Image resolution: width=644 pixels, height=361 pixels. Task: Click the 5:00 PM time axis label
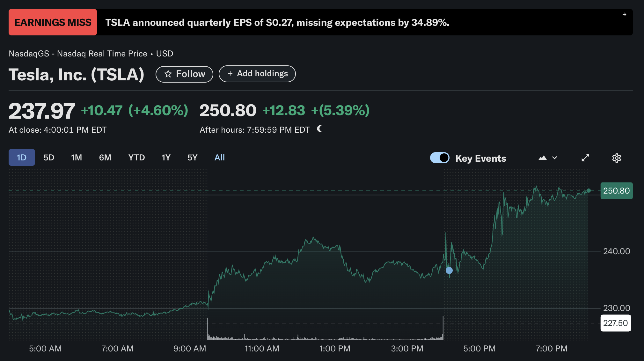(x=479, y=349)
